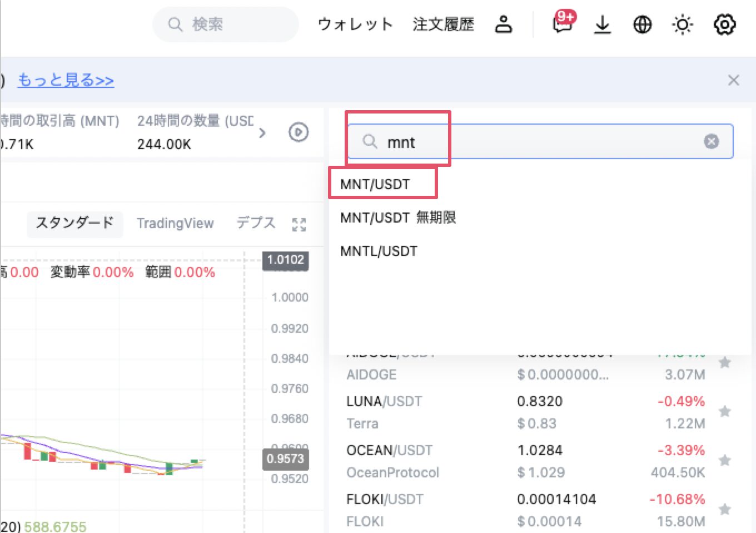Image resolution: width=756 pixels, height=533 pixels.
Task: Select MNTL/USDT search result
Action: [x=379, y=251]
